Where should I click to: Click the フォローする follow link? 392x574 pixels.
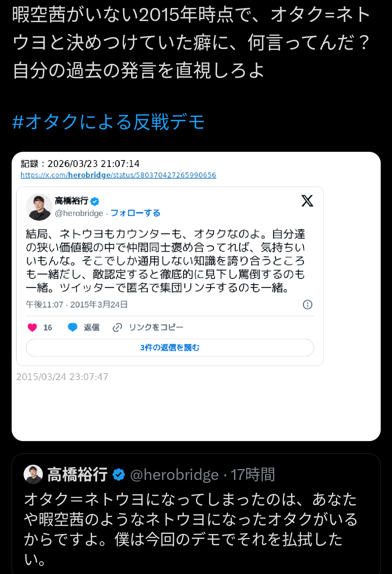click(x=135, y=213)
